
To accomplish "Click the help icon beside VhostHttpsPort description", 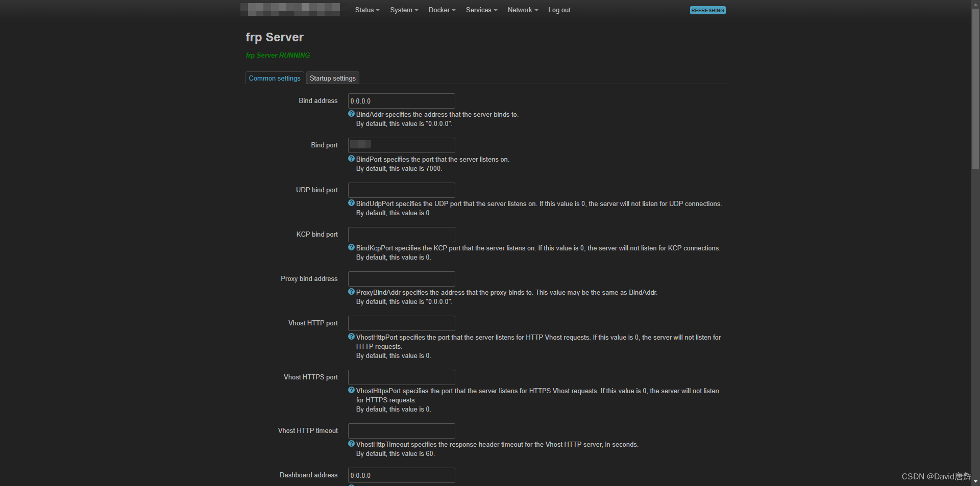I will coord(351,390).
